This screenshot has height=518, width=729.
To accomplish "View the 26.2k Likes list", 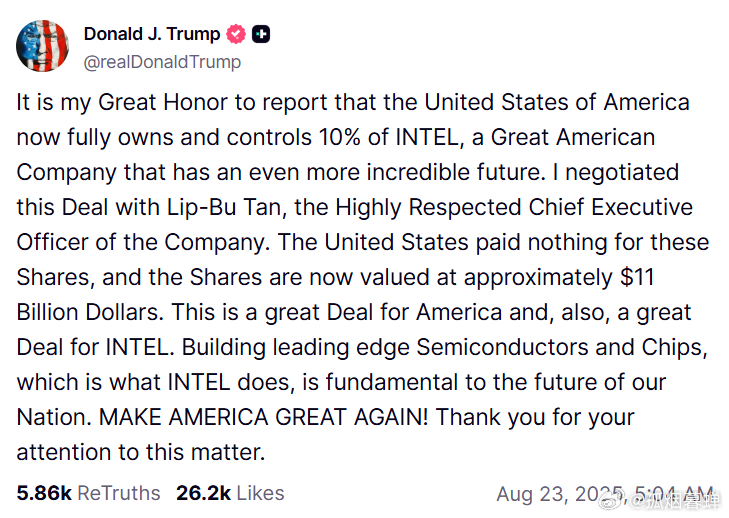I will (x=230, y=493).
